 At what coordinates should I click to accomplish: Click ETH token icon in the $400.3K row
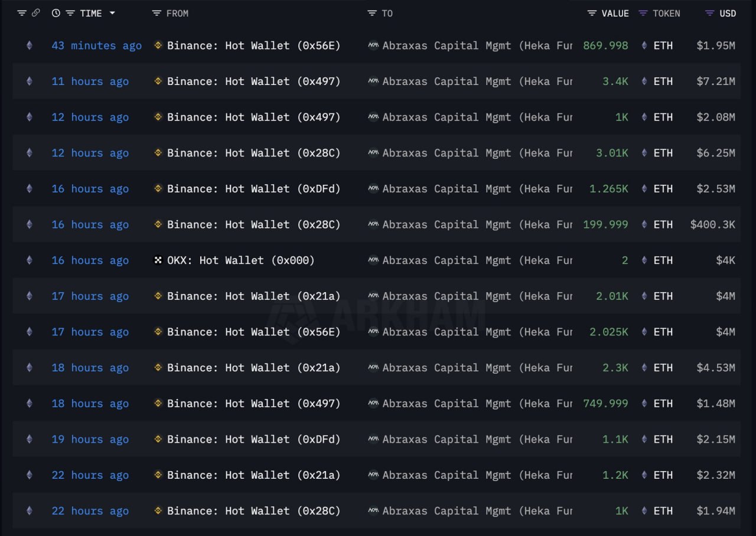pos(644,224)
